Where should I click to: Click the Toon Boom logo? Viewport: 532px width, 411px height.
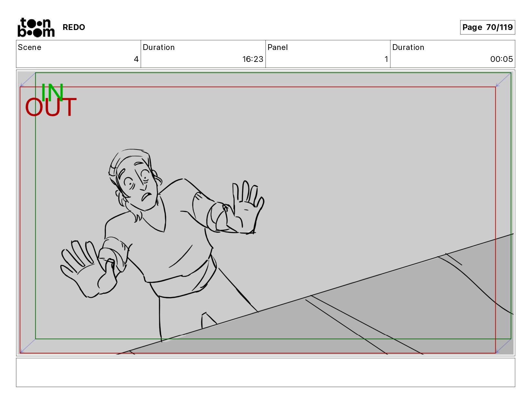[x=36, y=27]
